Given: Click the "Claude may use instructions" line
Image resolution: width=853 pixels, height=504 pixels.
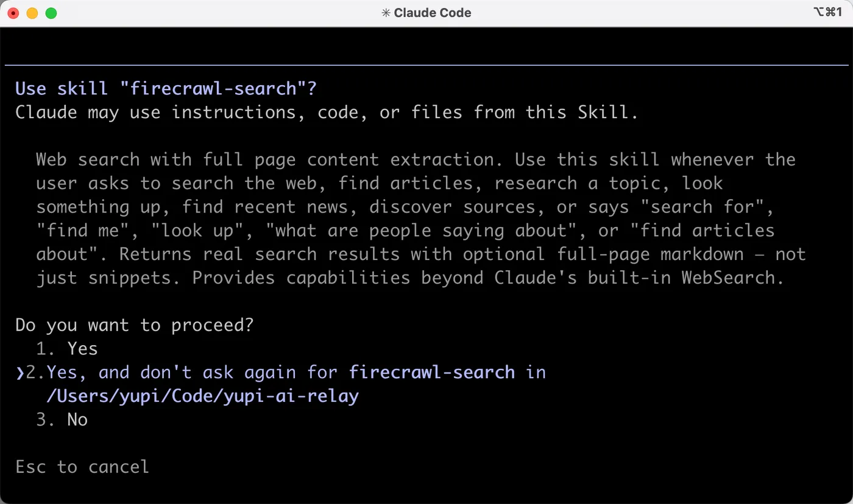Looking at the screenshot, I should 327,112.
